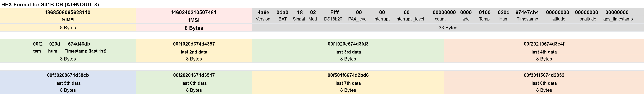
Task: Select the HEX Format title cell
Action: pos(68,4)
